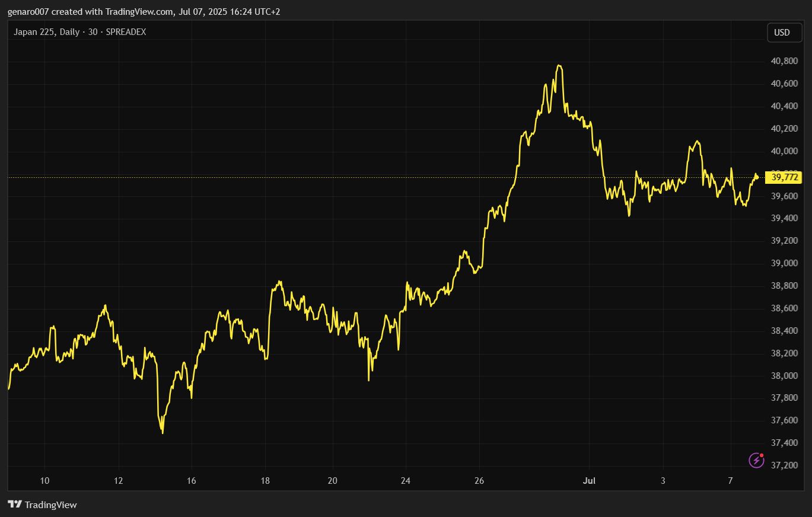Select the 40,800 price axis label
The width and height of the screenshot is (812, 517).
[x=784, y=61]
